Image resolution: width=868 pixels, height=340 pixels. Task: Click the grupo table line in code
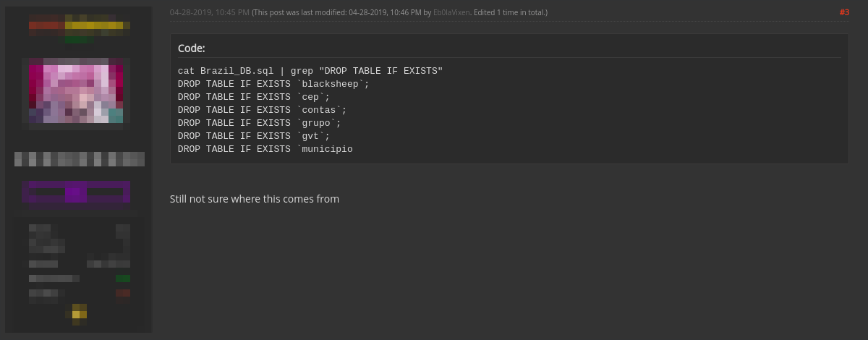click(x=260, y=123)
